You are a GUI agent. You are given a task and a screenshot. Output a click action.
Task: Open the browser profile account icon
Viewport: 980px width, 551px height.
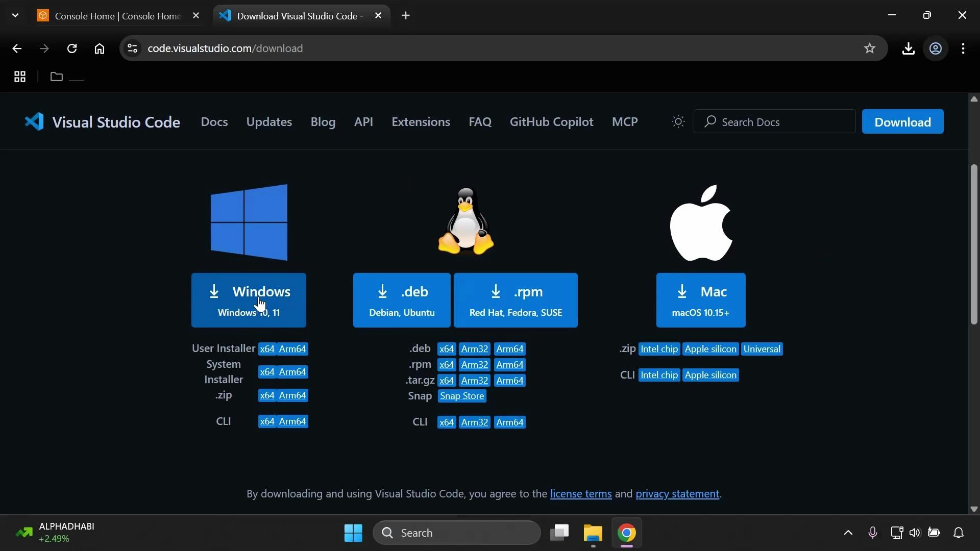pos(936,48)
